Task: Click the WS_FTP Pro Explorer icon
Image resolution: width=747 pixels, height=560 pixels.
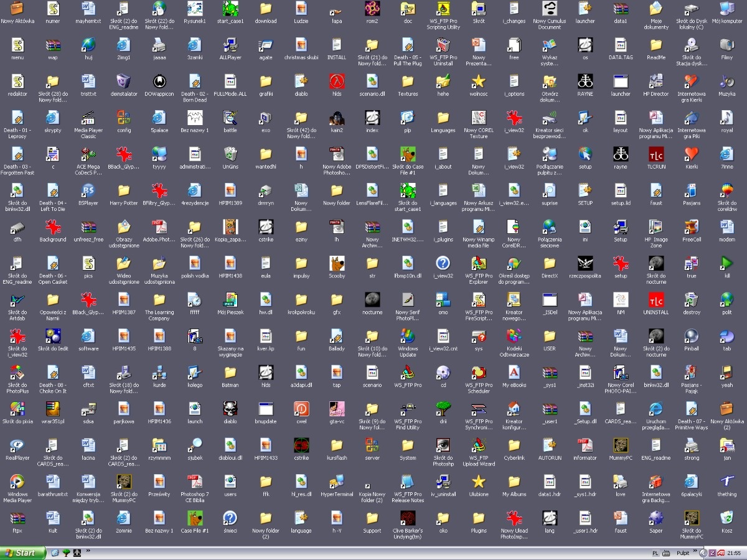Action: (x=478, y=263)
